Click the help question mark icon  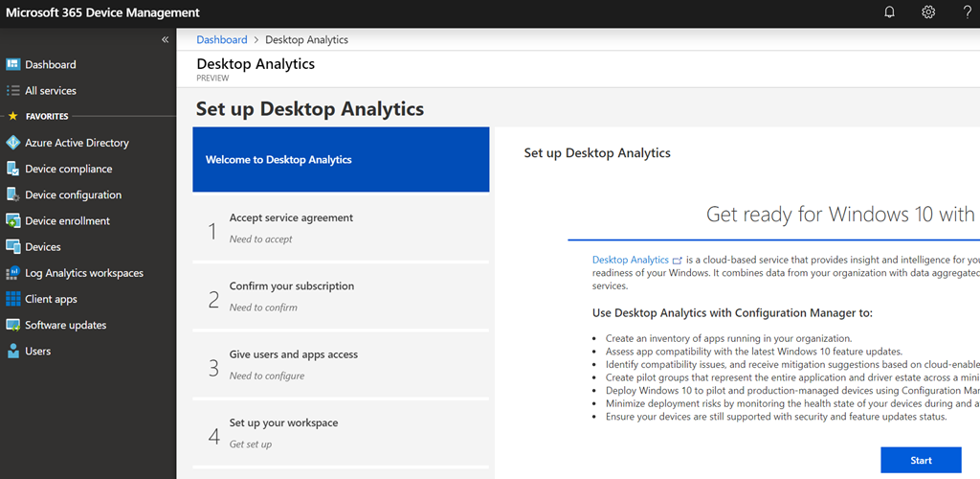pyautogui.click(x=967, y=12)
